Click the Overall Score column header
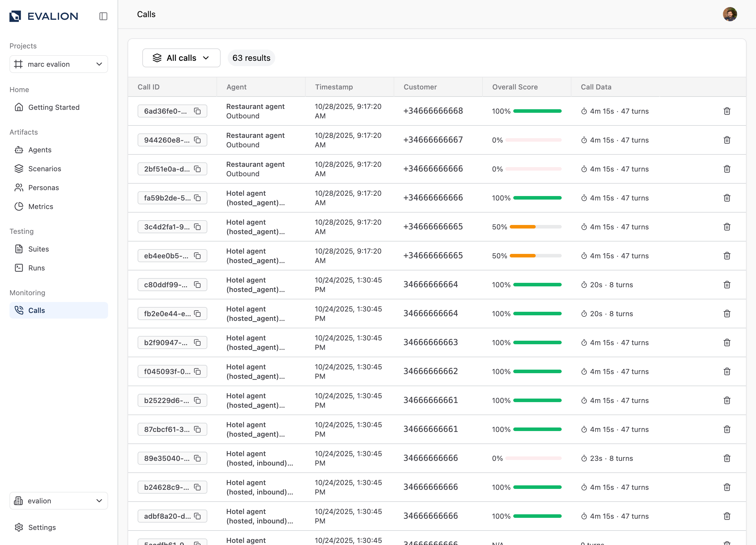 tap(515, 87)
